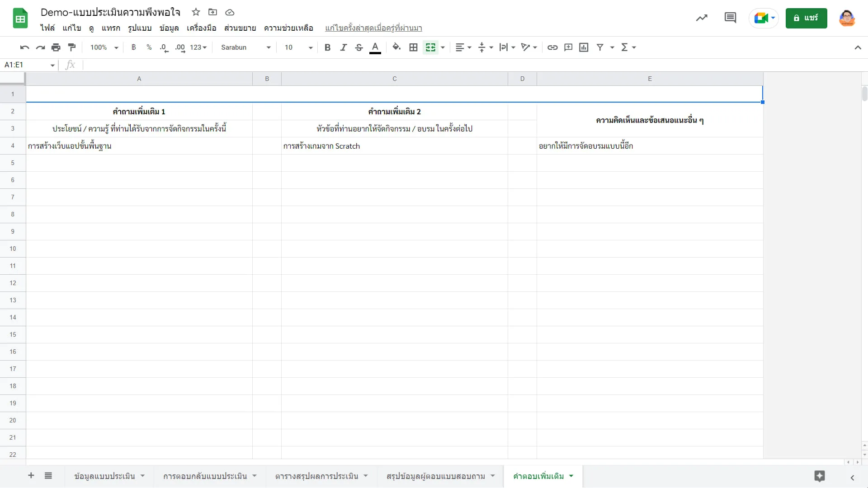The image size is (868, 488).
Task: Click the print icon in toolbar
Action: coord(56,47)
